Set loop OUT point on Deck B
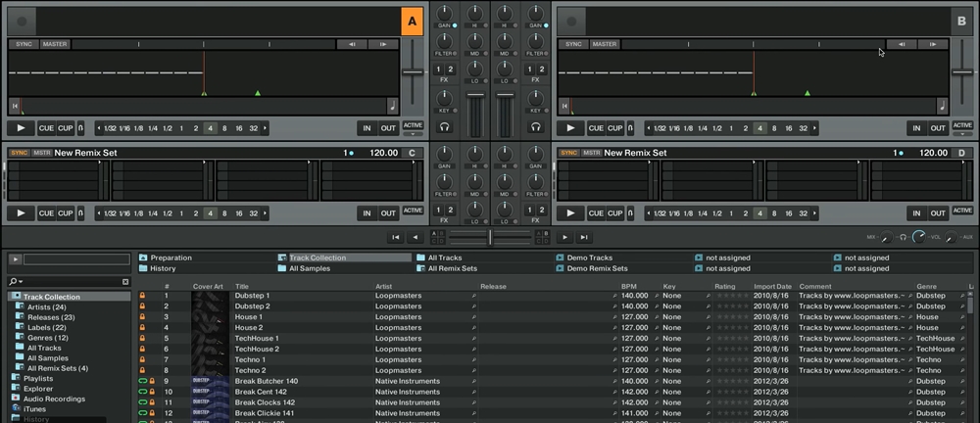This screenshot has height=423, width=980. (x=938, y=128)
